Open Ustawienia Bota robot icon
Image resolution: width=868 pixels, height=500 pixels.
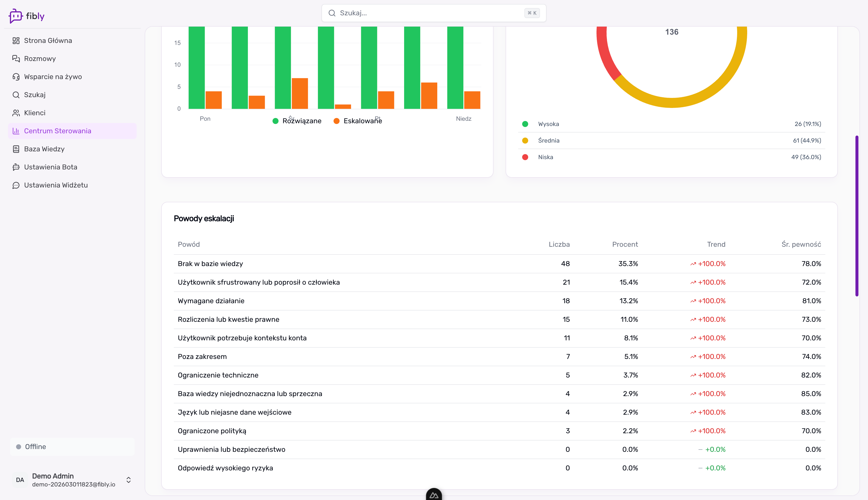[16, 167]
